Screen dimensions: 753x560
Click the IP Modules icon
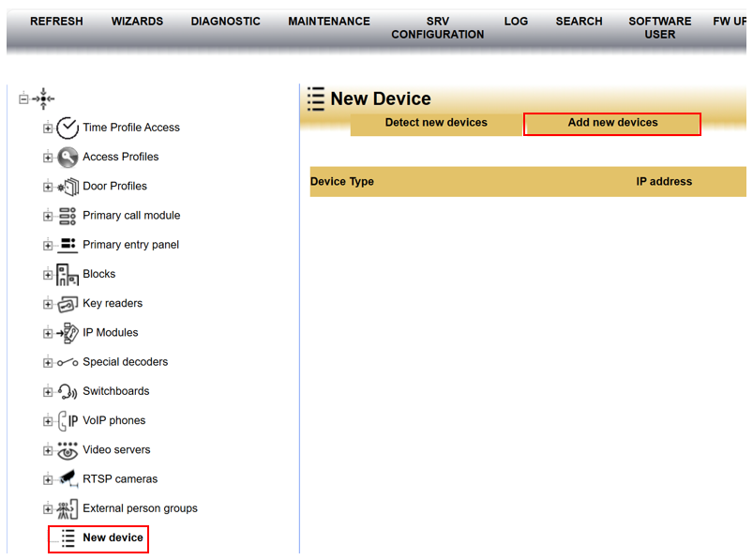coord(68,333)
